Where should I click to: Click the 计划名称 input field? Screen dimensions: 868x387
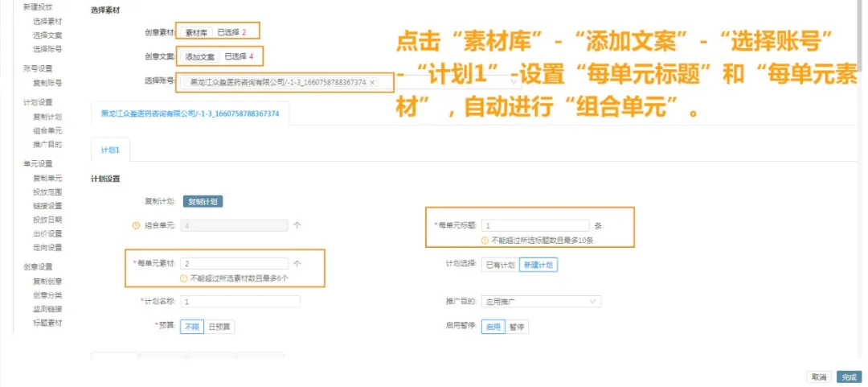coord(240,302)
